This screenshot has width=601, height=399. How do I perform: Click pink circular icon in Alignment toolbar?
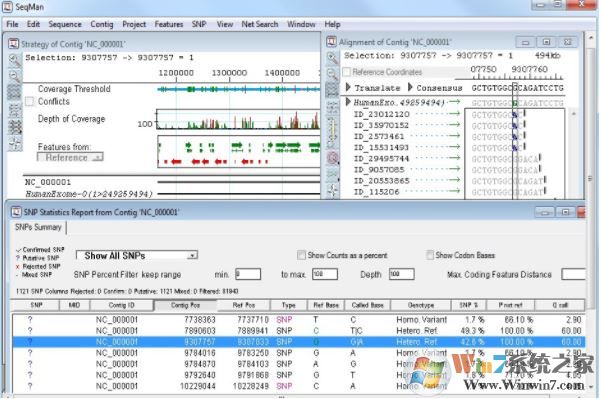tap(332, 158)
